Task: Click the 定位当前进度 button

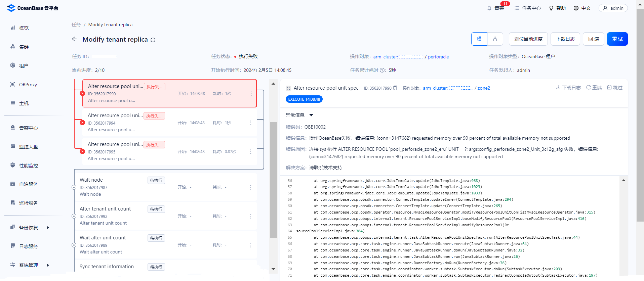Action: (528, 39)
